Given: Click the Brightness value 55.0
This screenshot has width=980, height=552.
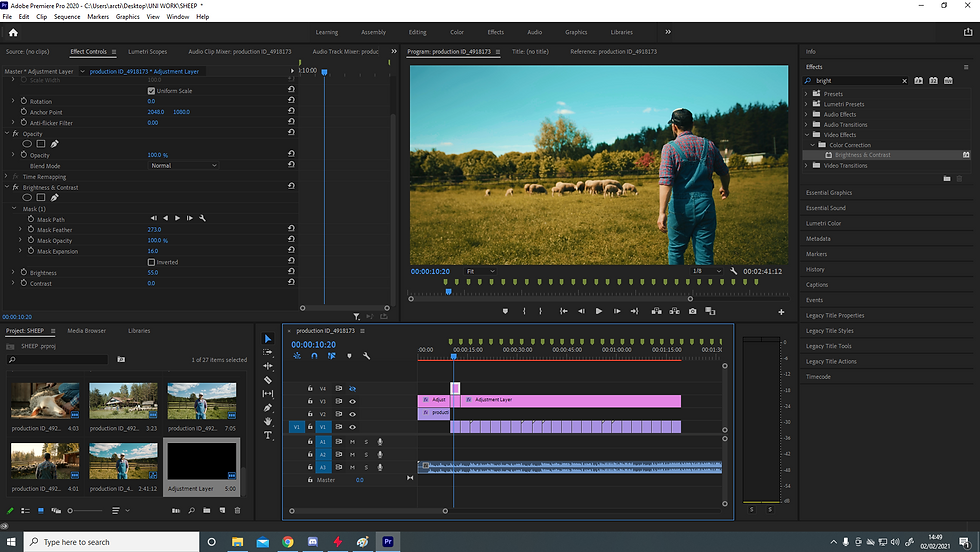Looking at the screenshot, I should 153,273.
